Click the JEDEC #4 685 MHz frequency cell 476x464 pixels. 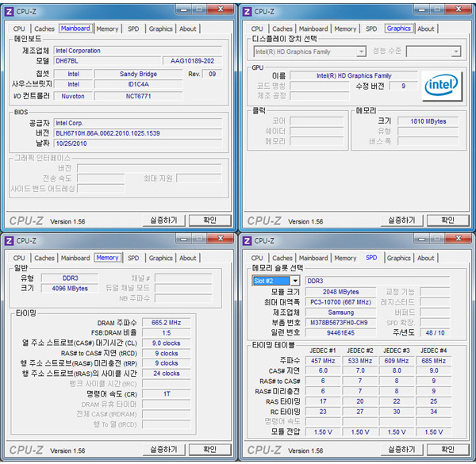433,361
